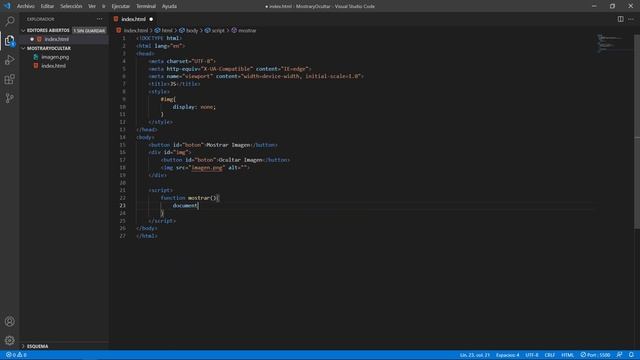Click the 1 SIN GUARDAR badge
This screenshot has width=640, height=360.
pos(89,31)
